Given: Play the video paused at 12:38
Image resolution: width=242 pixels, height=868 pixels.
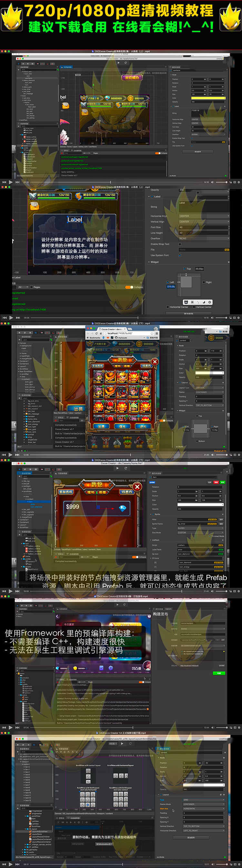Looking at the screenshot, I should pyautogui.click(x=11, y=455).
